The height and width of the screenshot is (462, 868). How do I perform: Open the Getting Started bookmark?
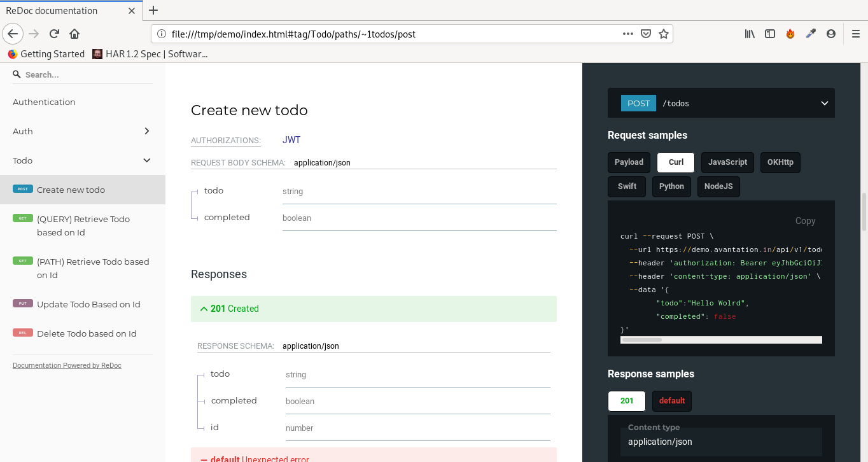(x=46, y=54)
